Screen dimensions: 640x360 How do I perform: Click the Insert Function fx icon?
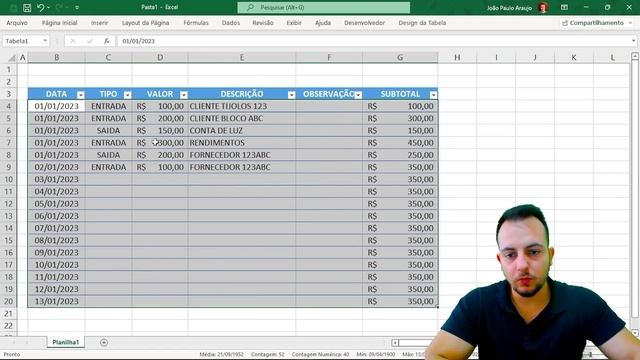[107, 41]
